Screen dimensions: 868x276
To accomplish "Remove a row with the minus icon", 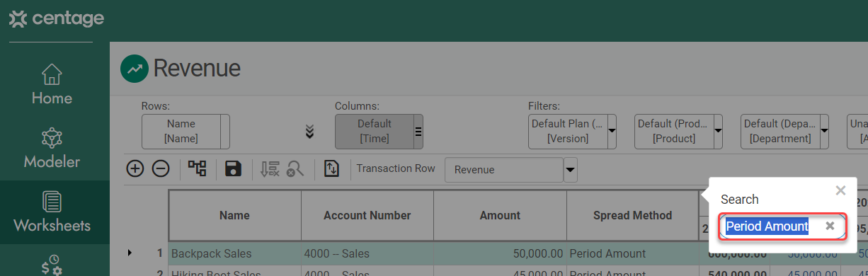I will point(161,168).
